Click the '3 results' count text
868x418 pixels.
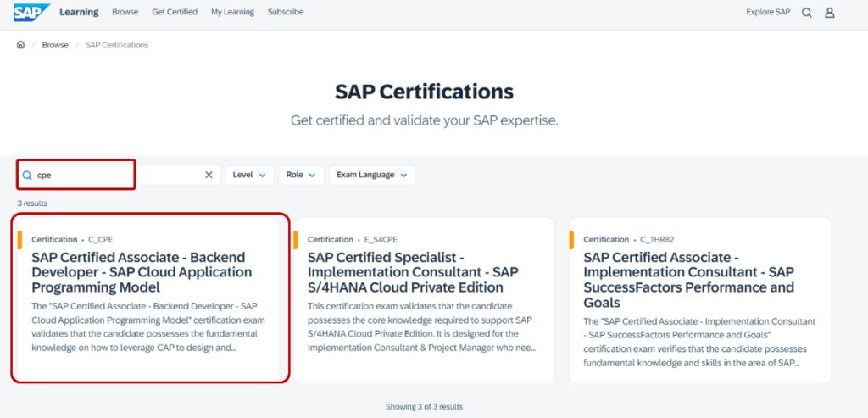tap(32, 203)
